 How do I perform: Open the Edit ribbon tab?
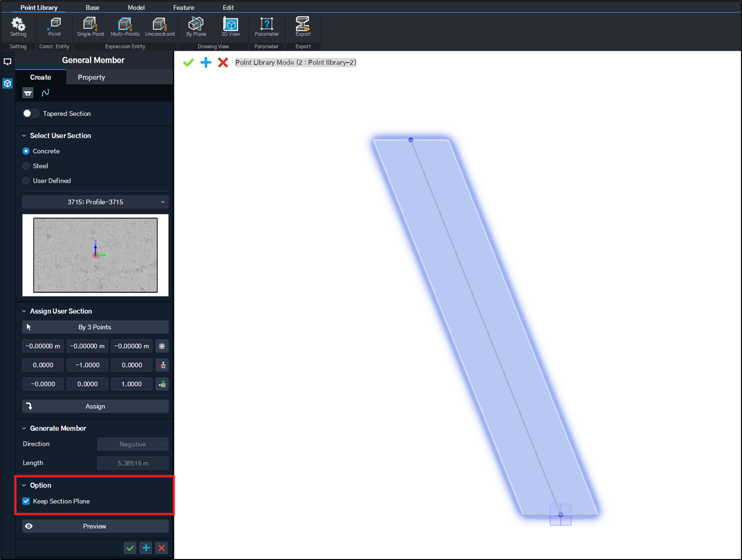tap(228, 7)
